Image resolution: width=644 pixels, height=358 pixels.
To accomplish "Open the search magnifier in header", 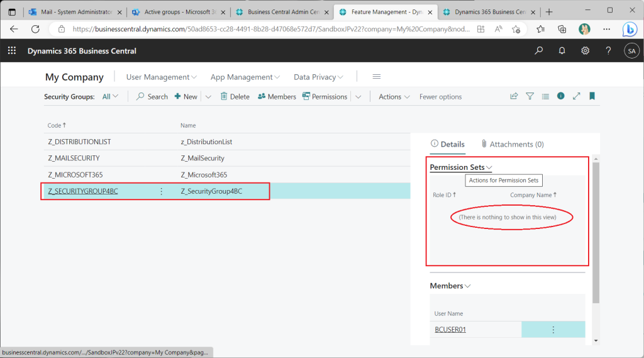I will click(538, 50).
